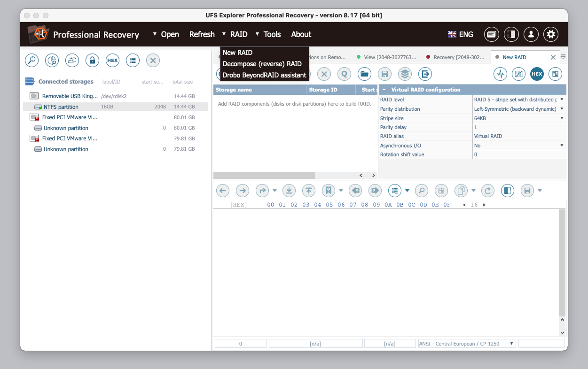Image resolution: width=588 pixels, height=369 pixels.
Task: Click the list view icon in storages toolbar
Action: 133,60
